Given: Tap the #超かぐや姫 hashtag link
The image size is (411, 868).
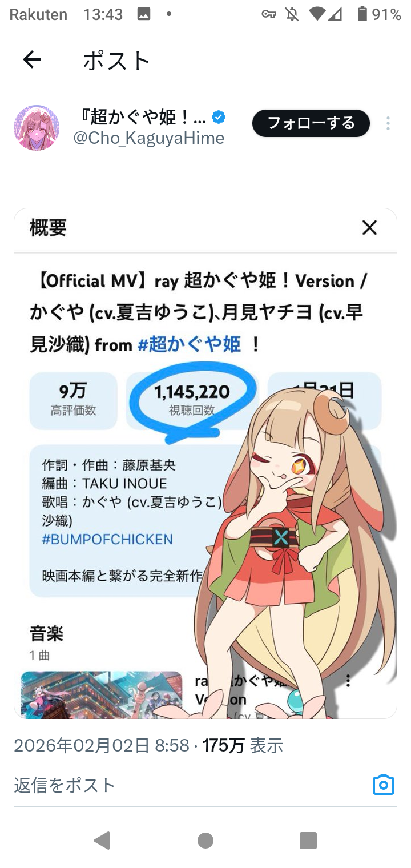Looking at the screenshot, I should point(190,345).
